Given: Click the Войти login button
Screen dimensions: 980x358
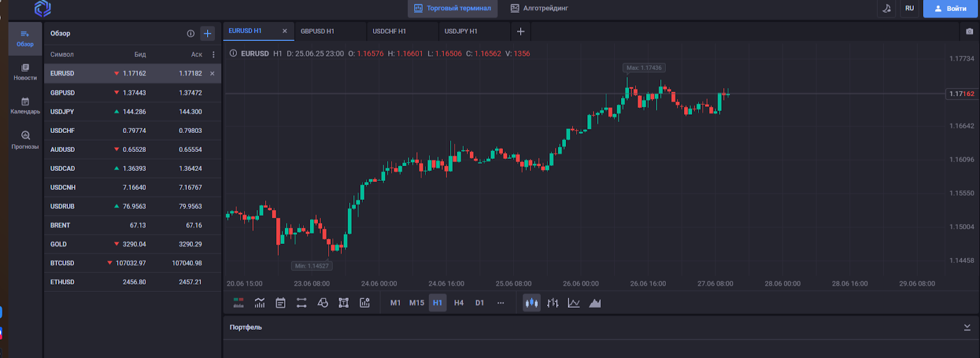Looking at the screenshot, I should pyautogui.click(x=951, y=8).
